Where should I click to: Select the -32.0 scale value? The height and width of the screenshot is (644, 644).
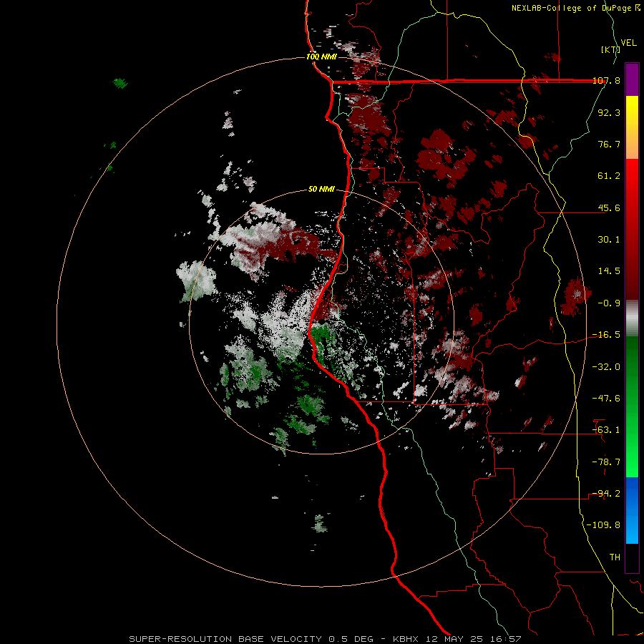pos(606,367)
